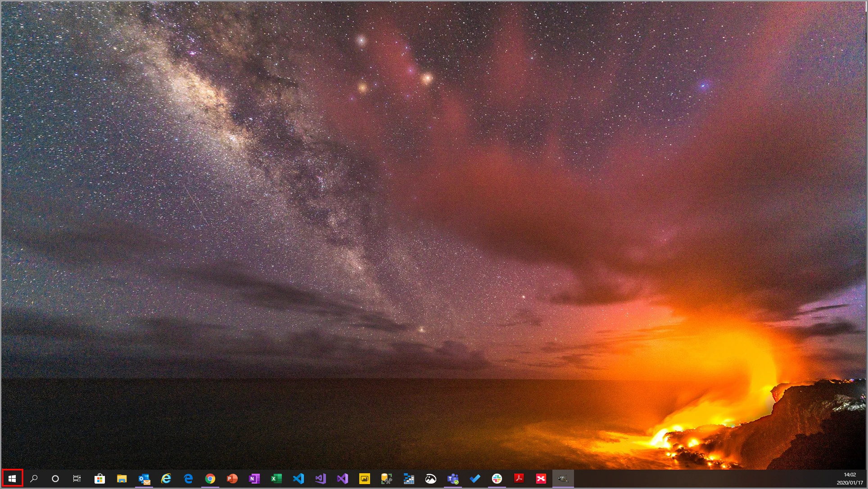Open Visual Studio icon beside VS Code

point(321,479)
